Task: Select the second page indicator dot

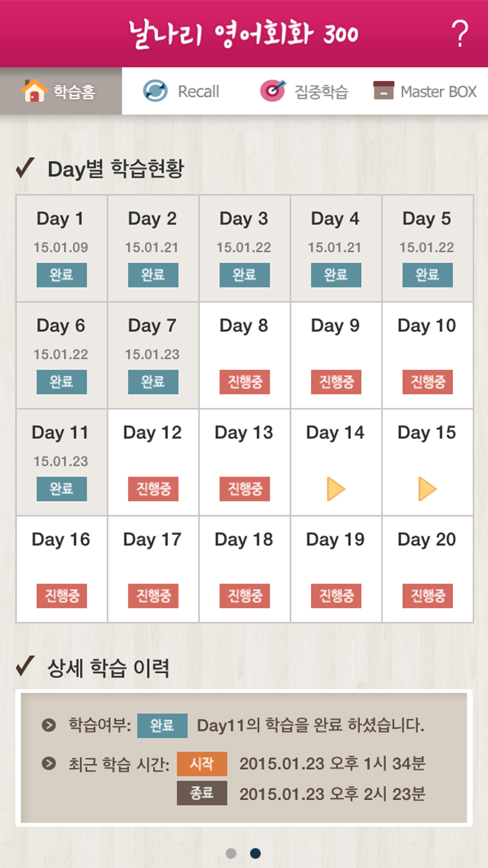Action: (x=255, y=853)
